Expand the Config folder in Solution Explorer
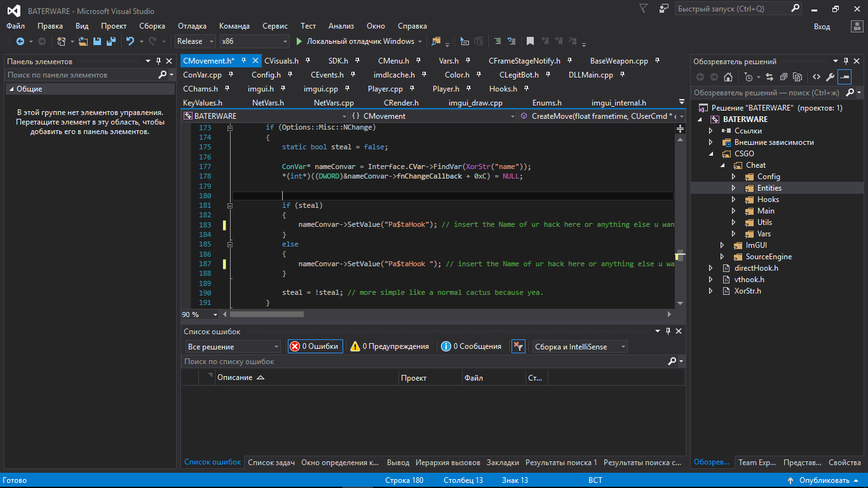 pos(733,177)
